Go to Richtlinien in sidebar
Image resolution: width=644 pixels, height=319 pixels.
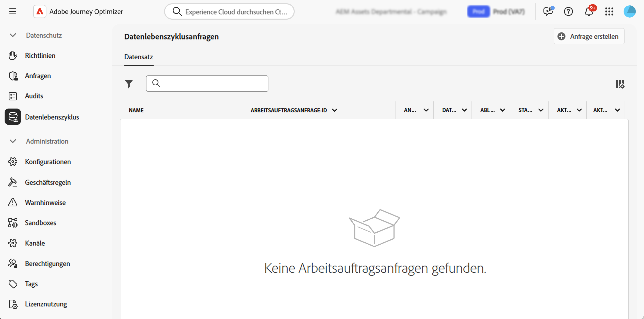pos(40,56)
